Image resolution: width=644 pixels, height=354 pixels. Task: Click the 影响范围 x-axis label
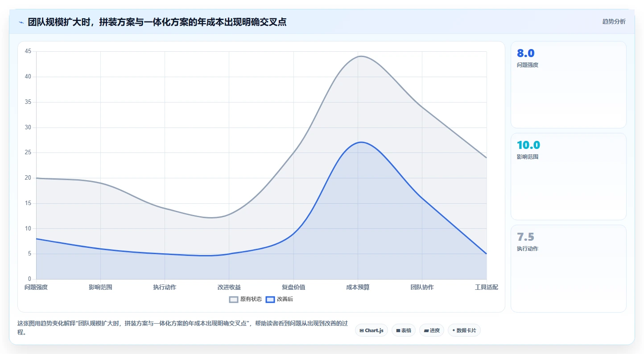(100, 287)
